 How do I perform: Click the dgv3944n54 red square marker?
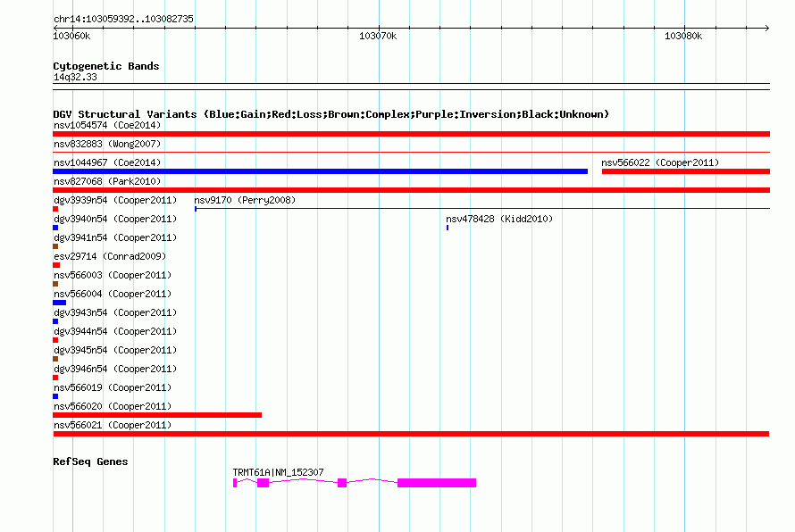point(55,340)
